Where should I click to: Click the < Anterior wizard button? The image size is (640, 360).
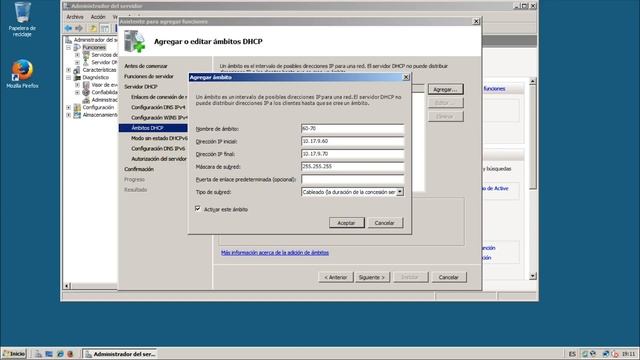click(x=336, y=277)
